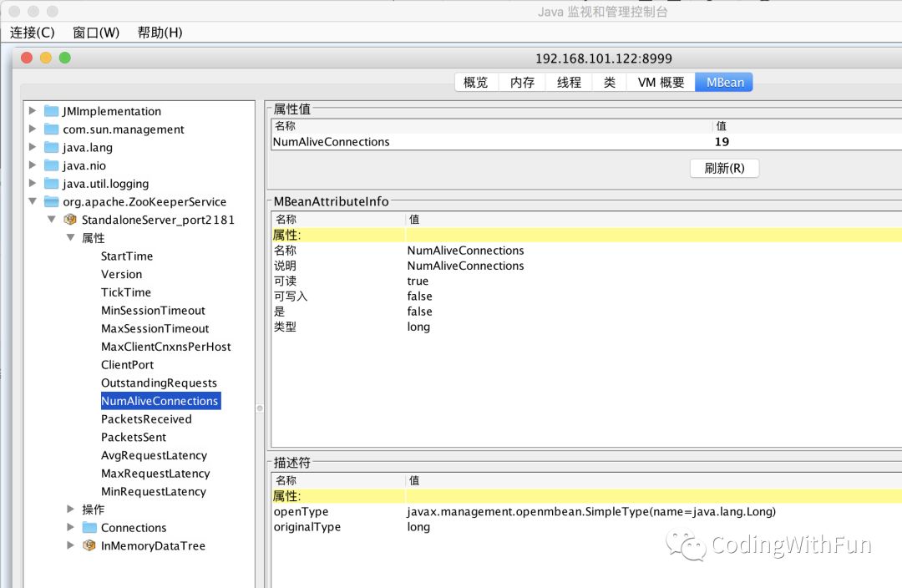Screen dimensions: 902x588
Task: Click the originalType descriptor row
Action: point(586,526)
